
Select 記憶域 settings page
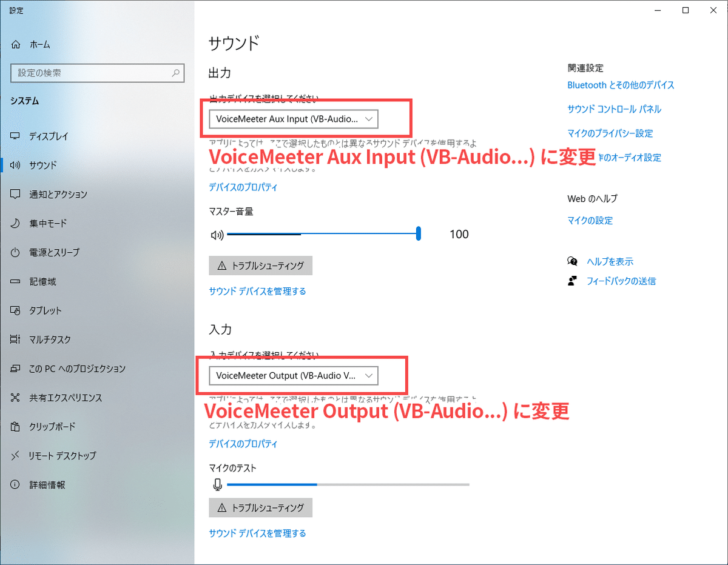pyautogui.click(x=42, y=281)
